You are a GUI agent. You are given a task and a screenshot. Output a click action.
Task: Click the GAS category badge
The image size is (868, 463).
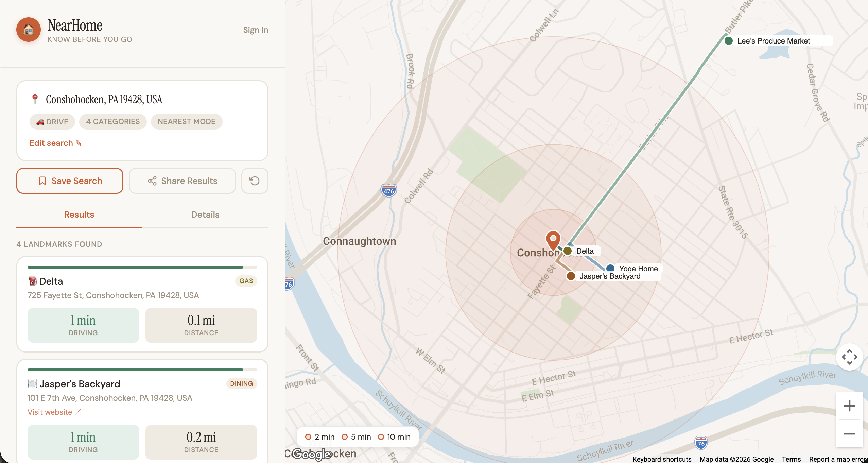point(246,281)
